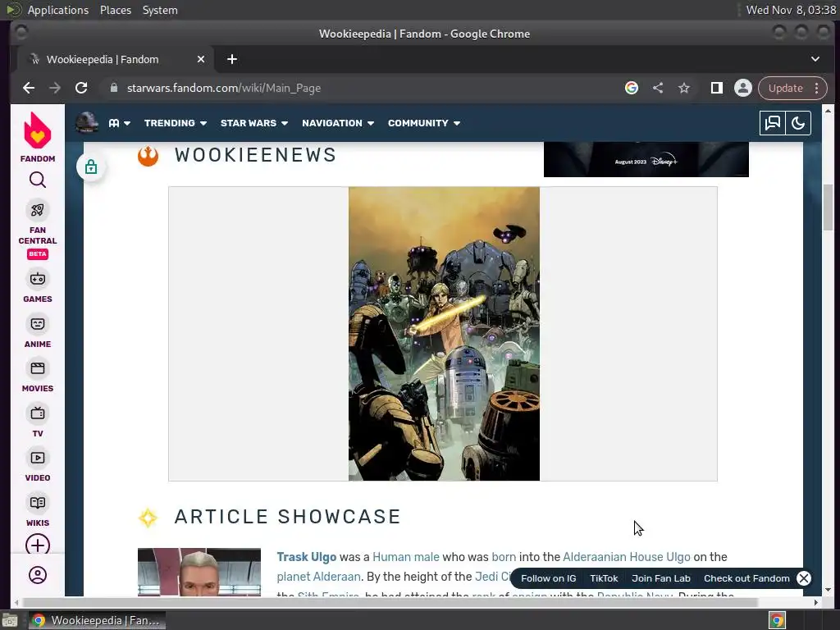Screen dimensions: 840x630
Task: Bookmark this page with star icon
Action: pyautogui.click(x=684, y=88)
